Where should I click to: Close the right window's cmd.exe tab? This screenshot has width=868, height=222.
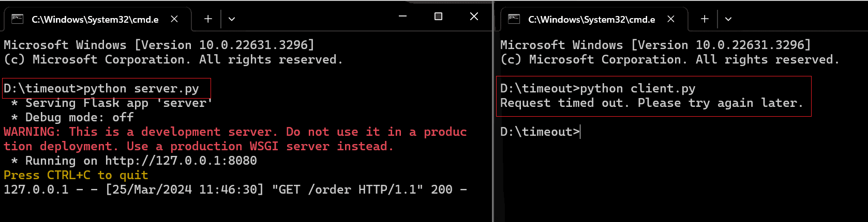click(671, 19)
